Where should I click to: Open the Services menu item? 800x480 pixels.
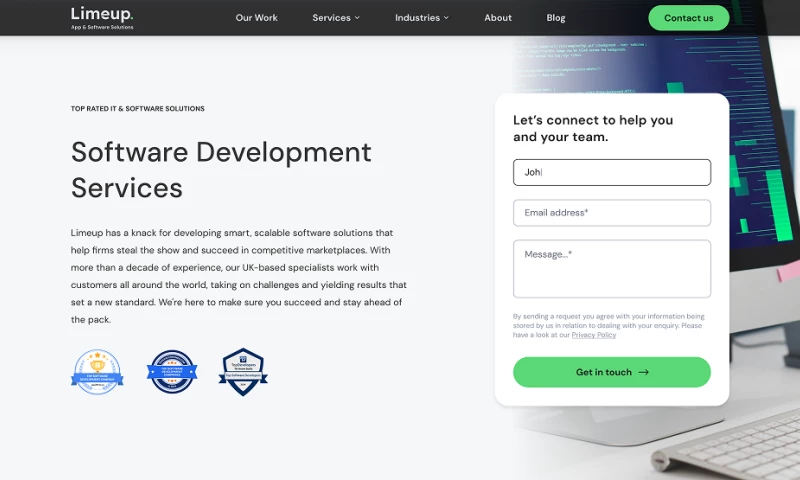pyautogui.click(x=331, y=18)
